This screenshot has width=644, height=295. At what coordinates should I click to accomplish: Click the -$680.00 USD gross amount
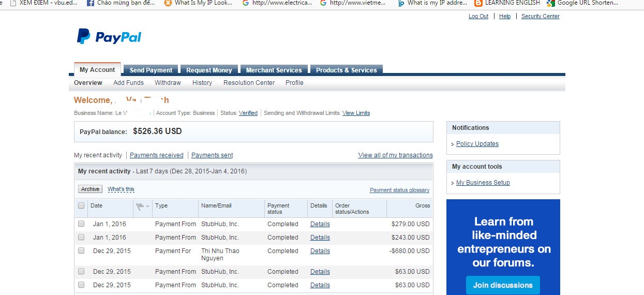click(410, 251)
